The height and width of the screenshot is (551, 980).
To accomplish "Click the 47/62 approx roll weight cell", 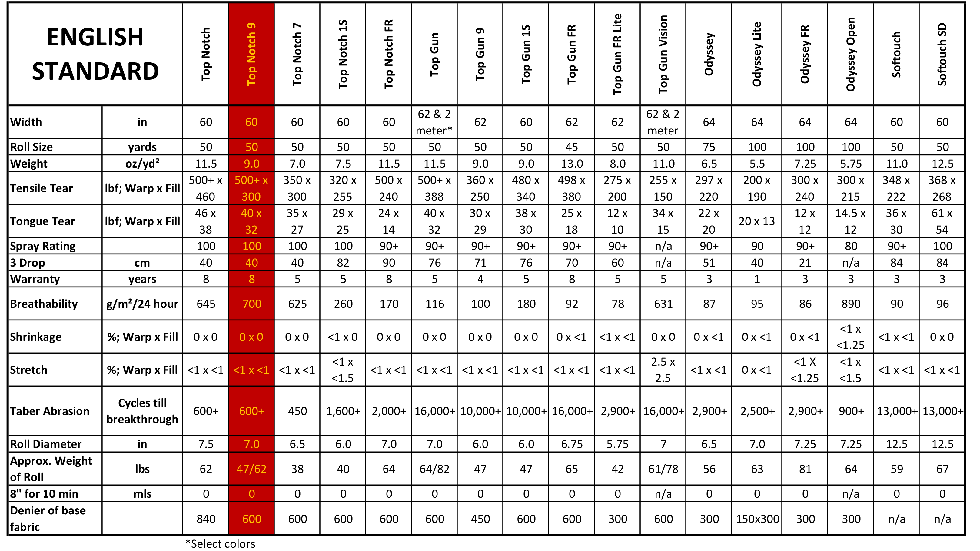I will 251,469.
